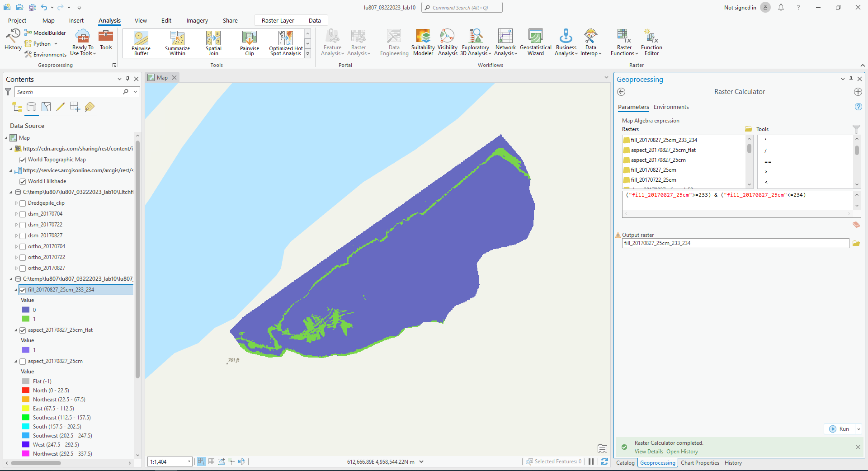868x471 pixels.
Task: Click value 1 green symbol swatch
Action: [x=26, y=319]
